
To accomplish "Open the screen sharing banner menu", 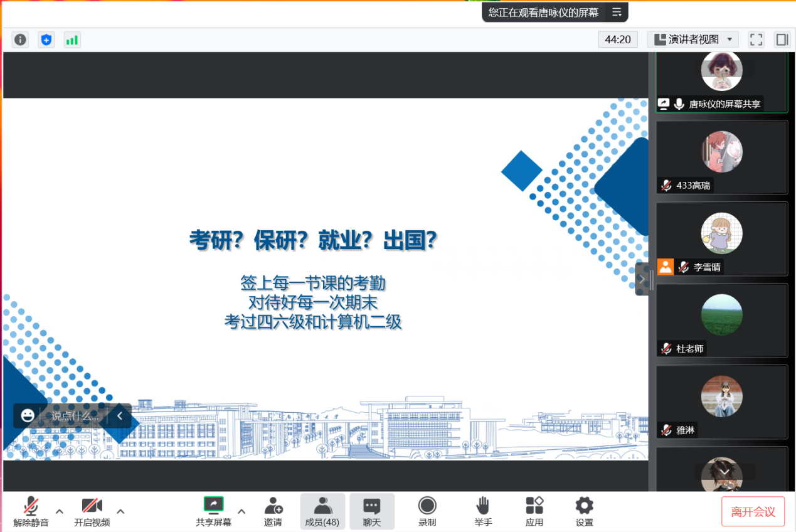I will [x=617, y=12].
